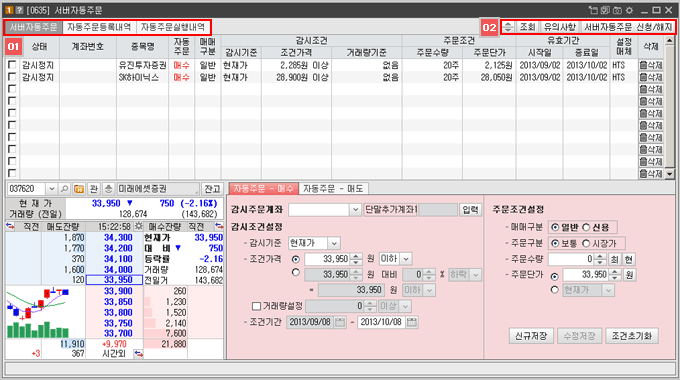Image resolution: width=680 pixels, height=380 pixels.
Task: Click the 34,300 ask price in order book
Action: (118, 238)
